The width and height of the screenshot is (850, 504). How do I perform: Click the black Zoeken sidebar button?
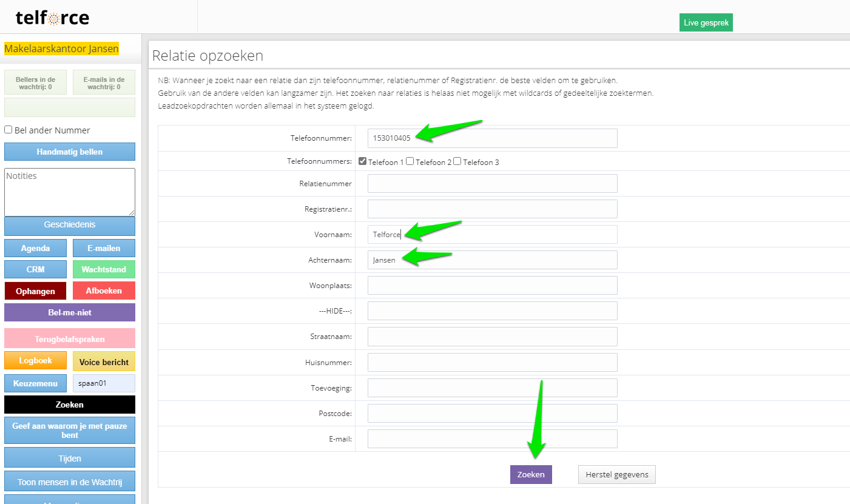point(70,405)
